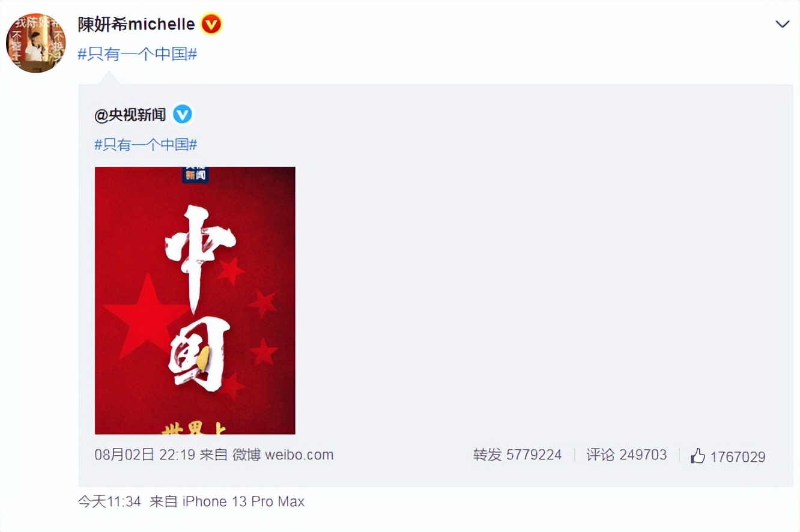Screen dimensions: 800x532
Task: Open hashtag #只有一个中国# in reposted post
Action: [146, 145]
